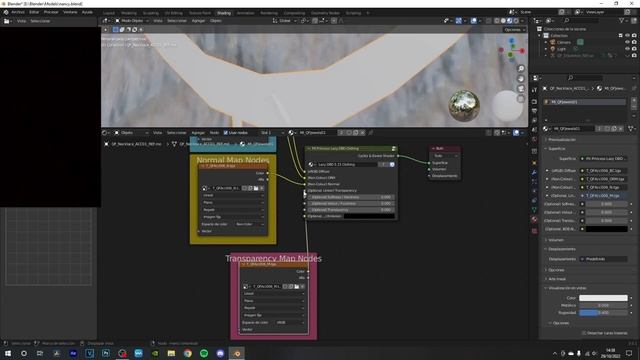
Task: Click the outliner search field
Action: pos(583,20)
